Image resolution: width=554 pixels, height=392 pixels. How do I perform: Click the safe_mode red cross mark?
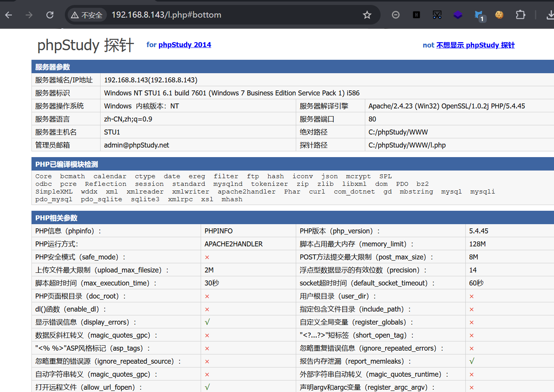(207, 258)
